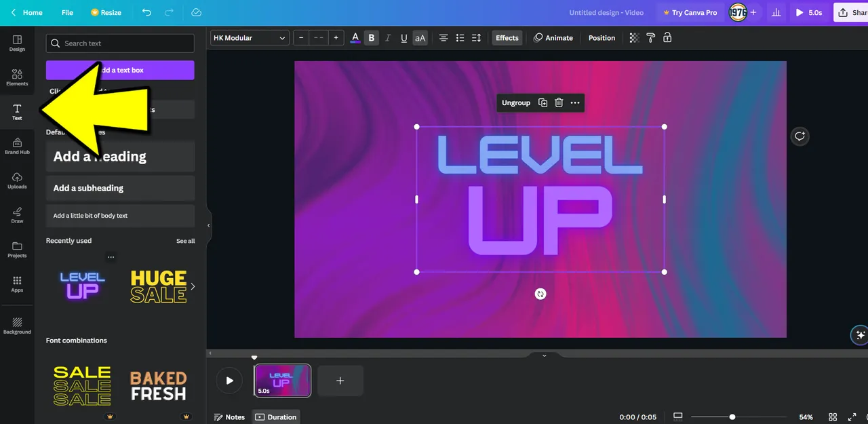Select the Draw tool in the sidebar
868x424 pixels.
pos(17,215)
